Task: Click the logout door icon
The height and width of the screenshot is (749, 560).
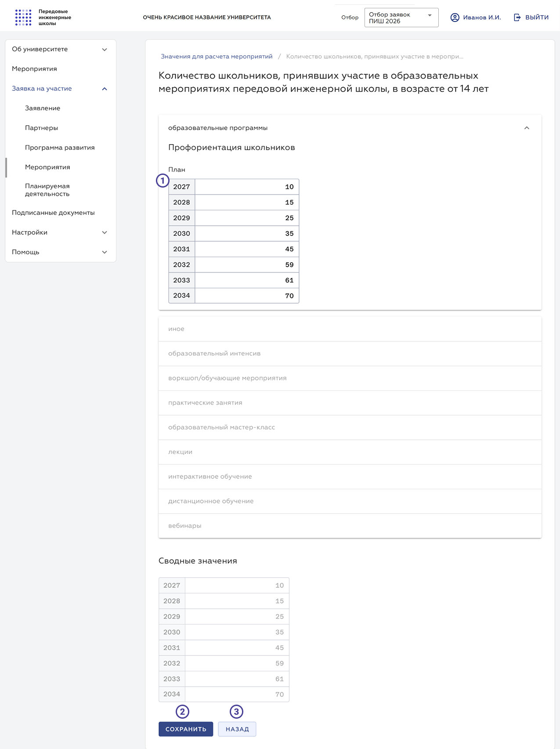Action: pos(517,18)
